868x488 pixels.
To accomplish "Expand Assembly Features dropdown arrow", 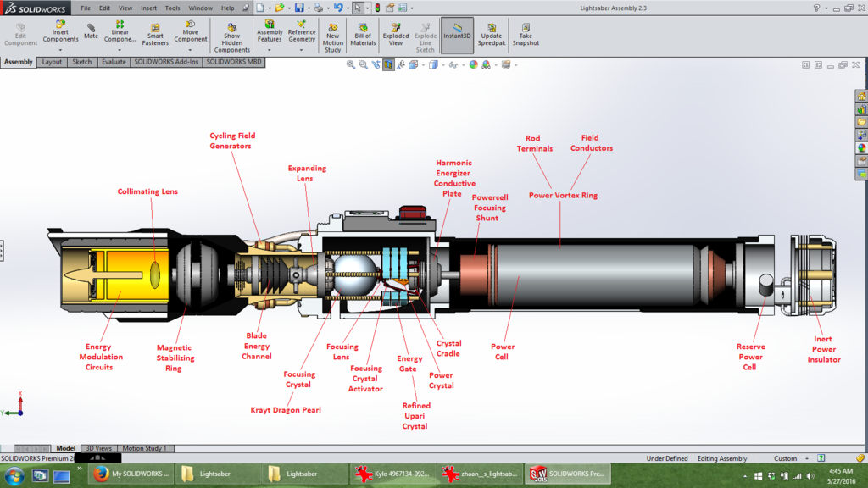I will coord(270,50).
